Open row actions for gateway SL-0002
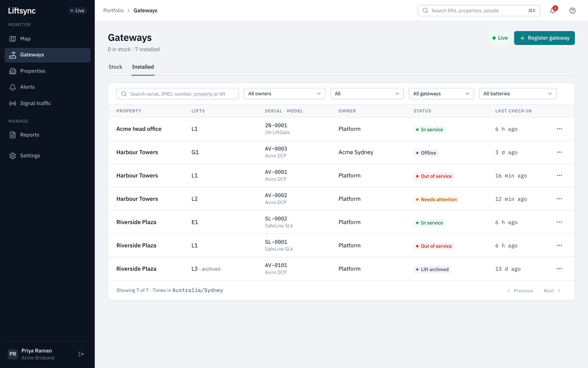588x368 pixels. pos(559,222)
